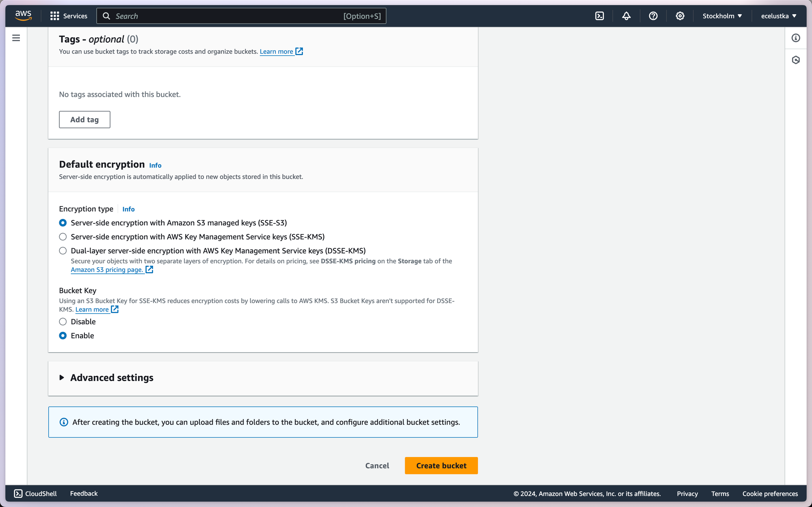
Task: Disable the Bucket Key option
Action: tap(63, 322)
